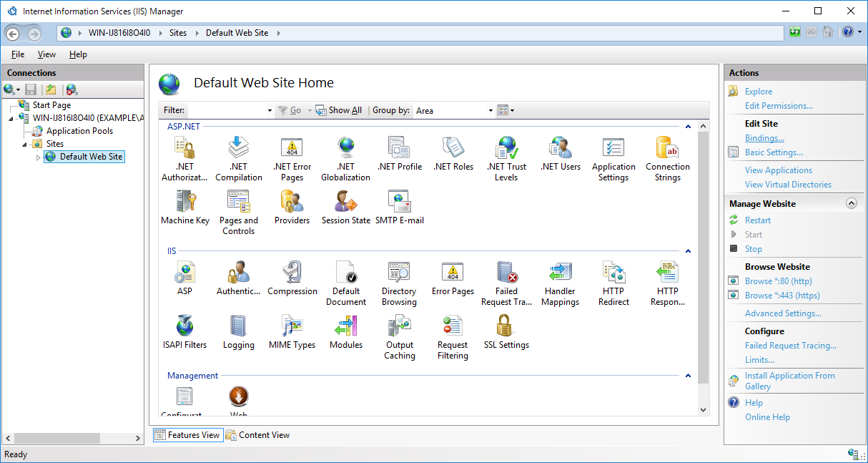Select Application Pools tree item
This screenshot has height=463, width=868.
[x=79, y=131]
